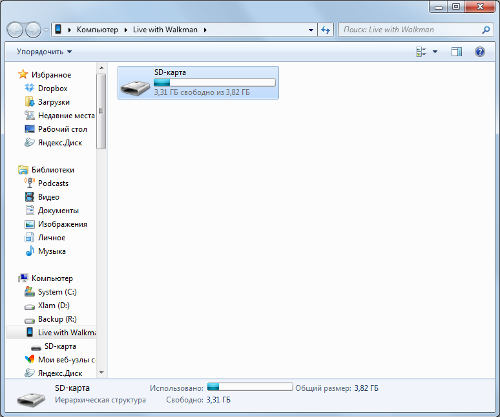Select Компьютер in the address breadcrumb
Image resolution: width=500 pixels, height=417 pixels.
click(x=97, y=30)
